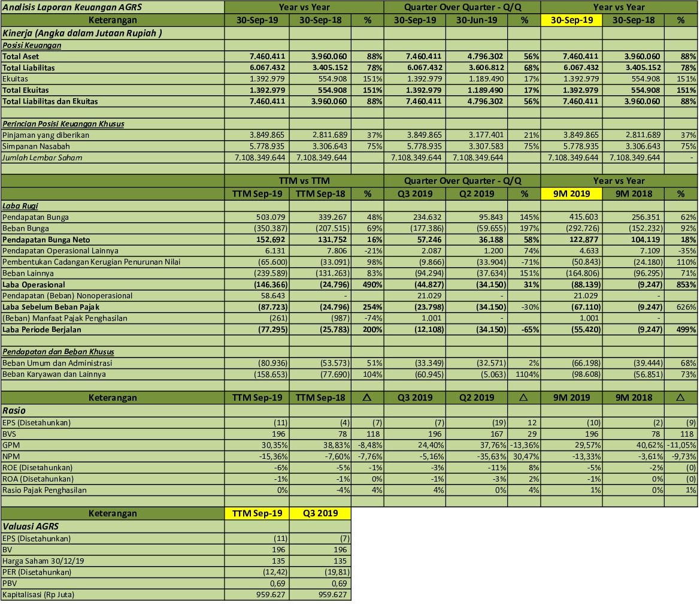
Task: Click the "Posisi Keuangan" subheading
Action: tap(32, 45)
